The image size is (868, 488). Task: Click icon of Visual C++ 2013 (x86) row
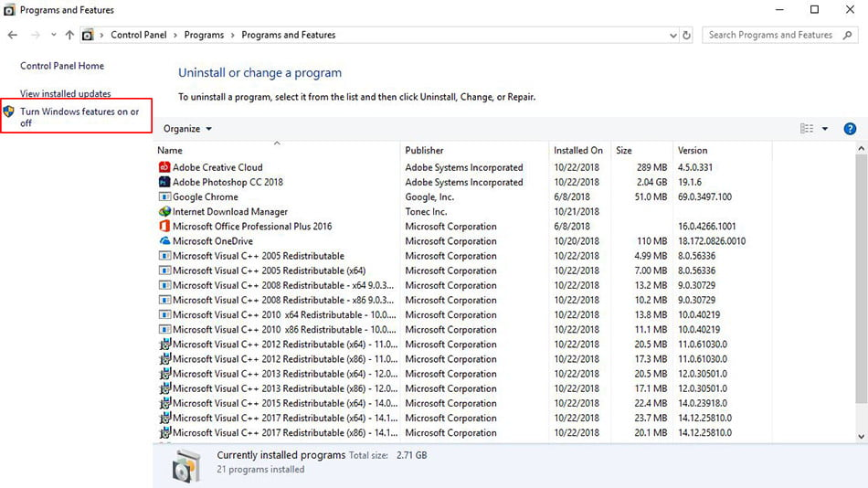point(164,388)
